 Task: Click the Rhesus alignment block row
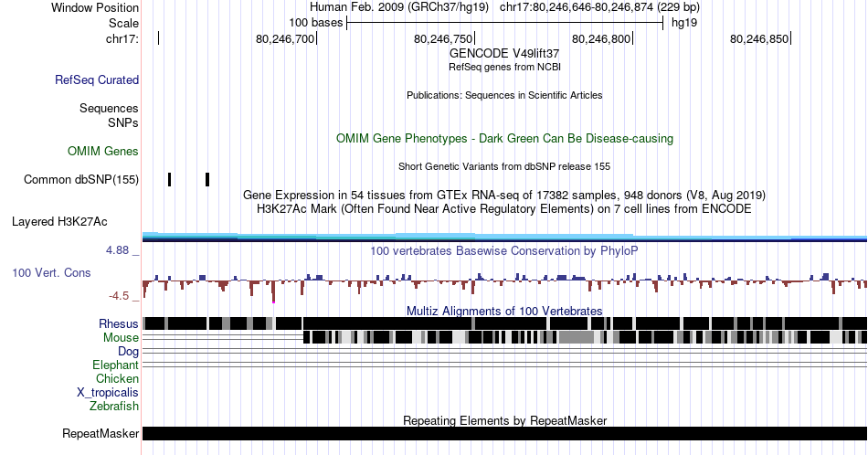point(504,323)
